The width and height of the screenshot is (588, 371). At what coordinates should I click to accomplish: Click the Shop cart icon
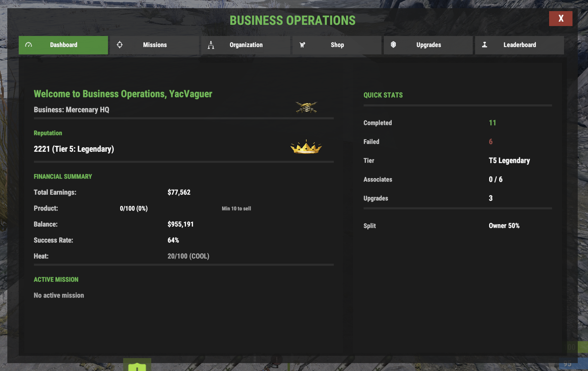302,45
